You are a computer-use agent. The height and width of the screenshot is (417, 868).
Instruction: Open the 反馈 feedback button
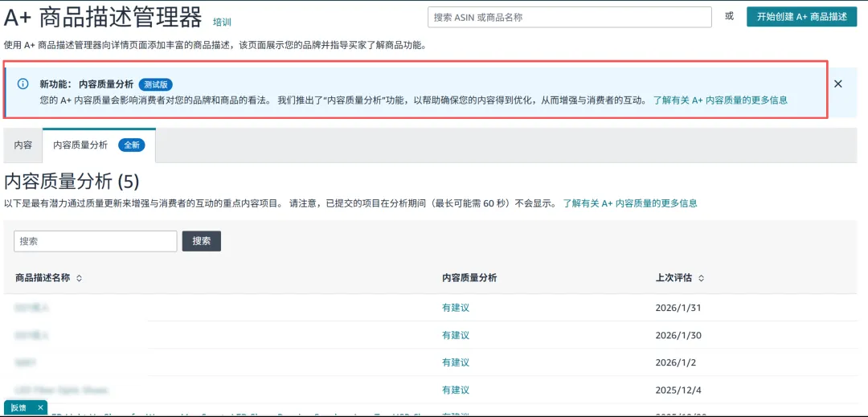pos(18,408)
